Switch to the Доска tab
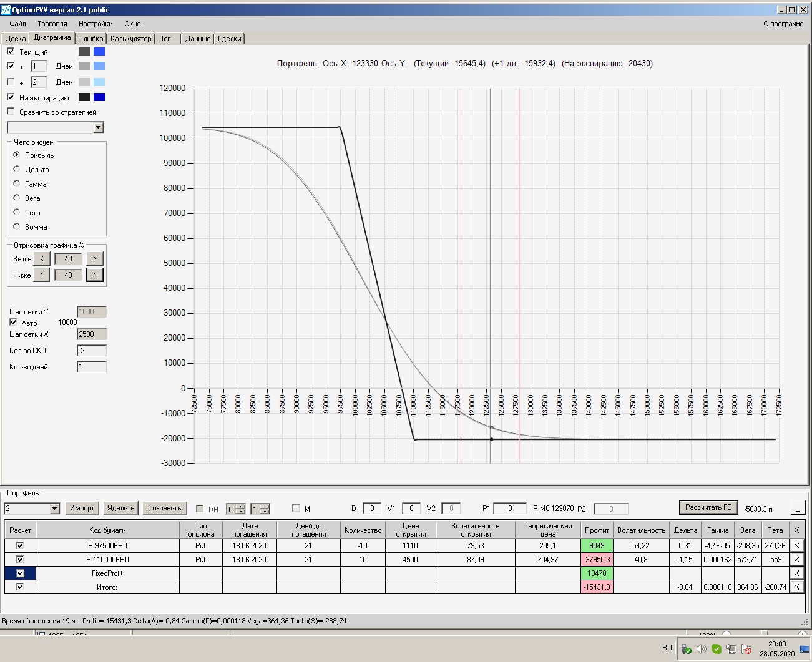Screen dimensions: 812x662 (16, 39)
